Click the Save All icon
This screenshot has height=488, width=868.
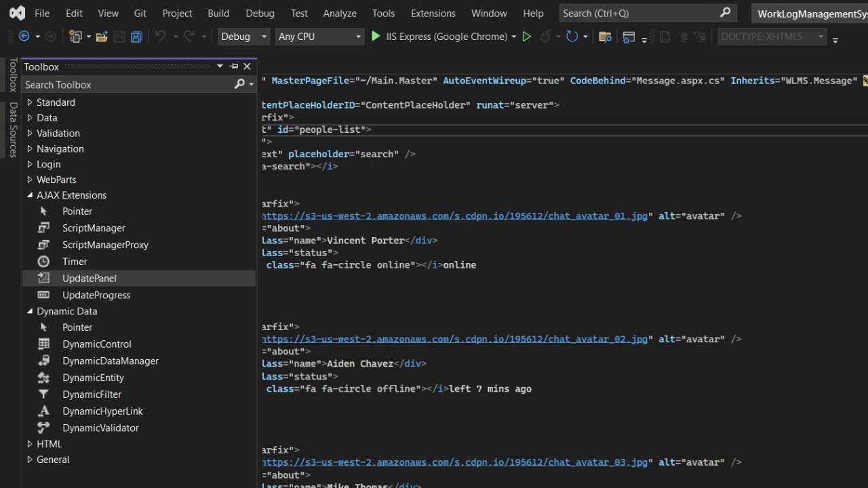coord(136,36)
